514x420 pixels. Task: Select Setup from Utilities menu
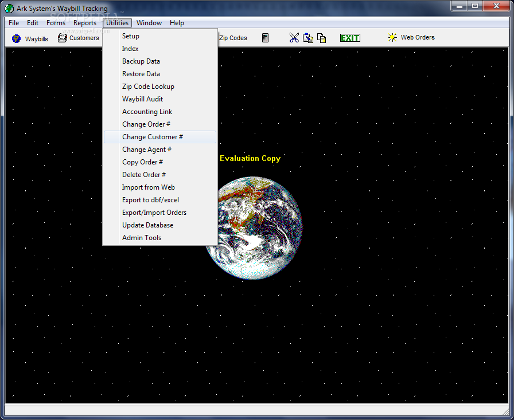click(160, 36)
